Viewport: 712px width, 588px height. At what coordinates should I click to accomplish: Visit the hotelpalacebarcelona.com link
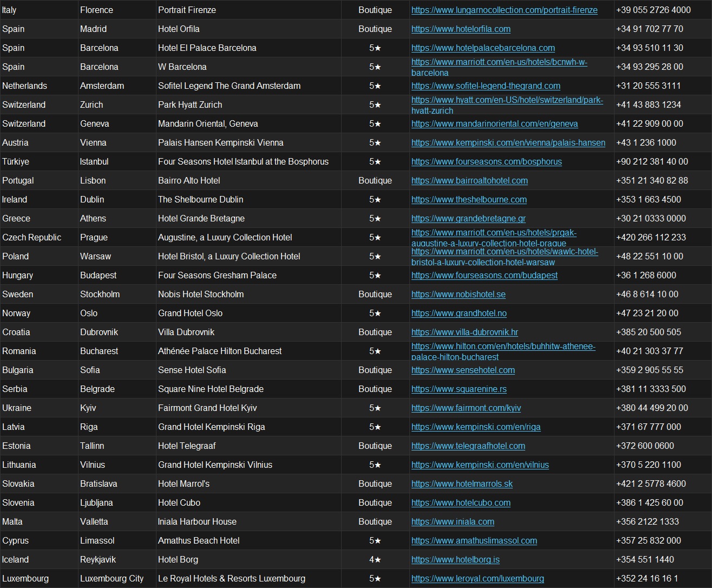pos(483,48)
